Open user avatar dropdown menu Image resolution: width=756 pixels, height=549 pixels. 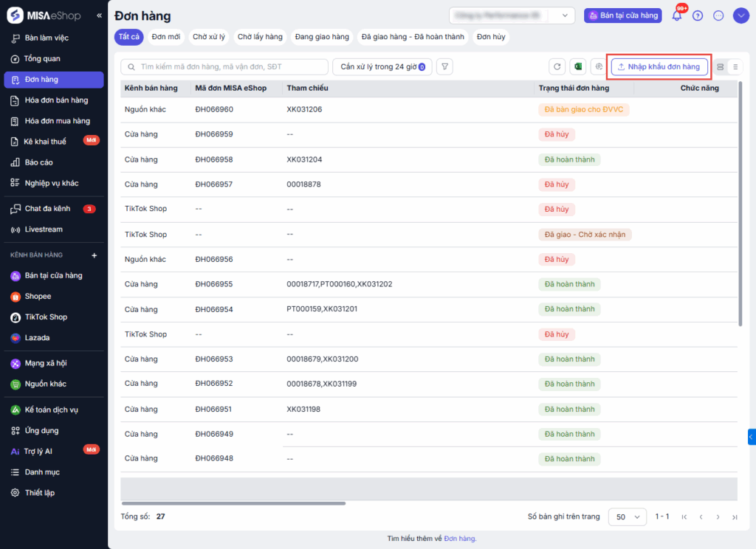tap(741, 15)
